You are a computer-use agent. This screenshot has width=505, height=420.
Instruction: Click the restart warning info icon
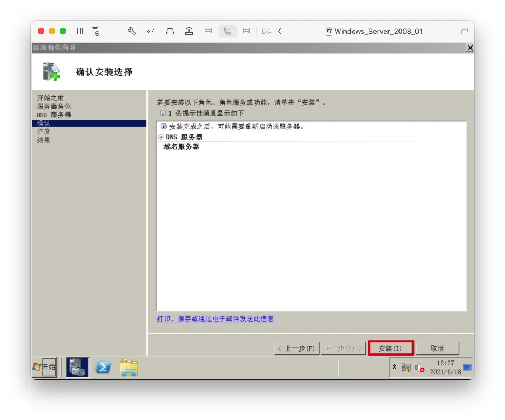pyautogui.click(x=163, y=126)
